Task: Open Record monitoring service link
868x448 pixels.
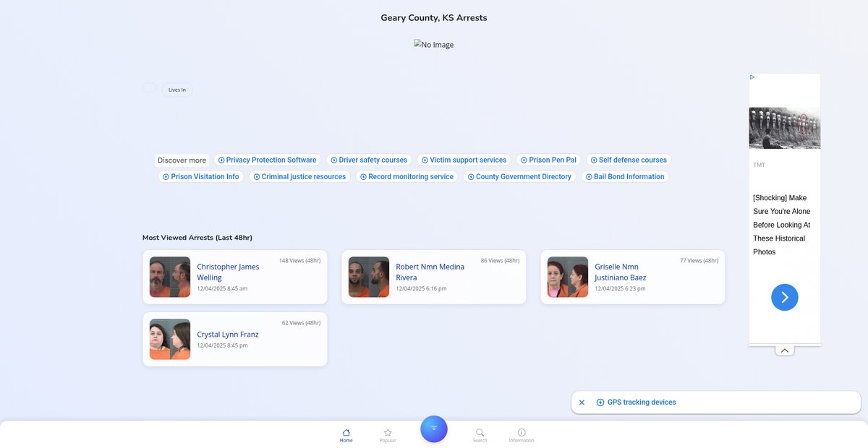Action: pos(407,176)
